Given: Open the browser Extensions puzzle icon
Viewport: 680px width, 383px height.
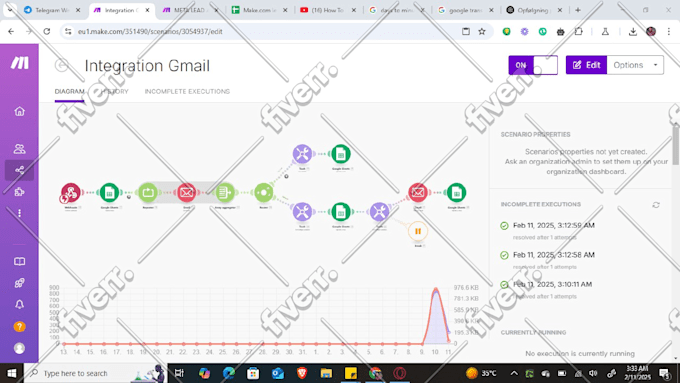Looking at the screenshot, I should [x=579, y=31].
